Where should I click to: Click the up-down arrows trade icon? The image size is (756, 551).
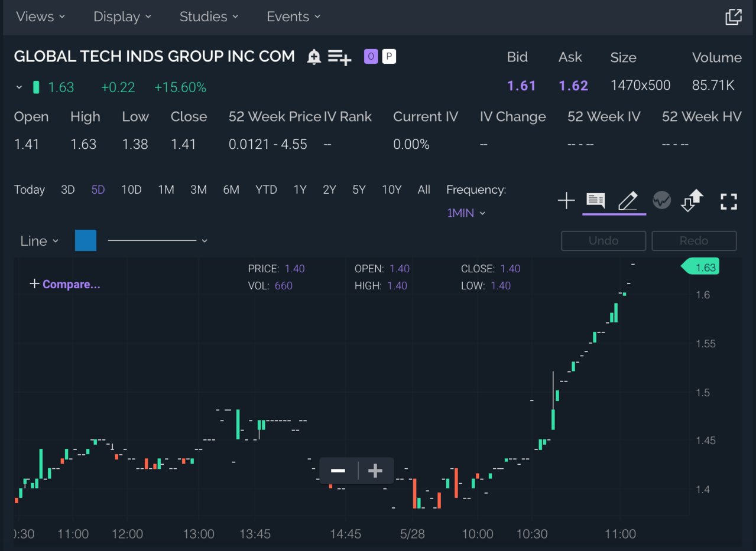click(692, 201)
